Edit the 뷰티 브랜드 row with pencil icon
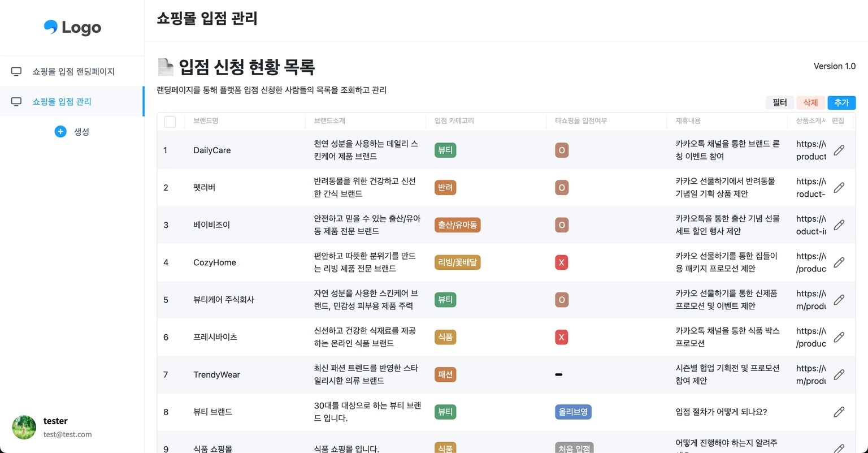 839,412
